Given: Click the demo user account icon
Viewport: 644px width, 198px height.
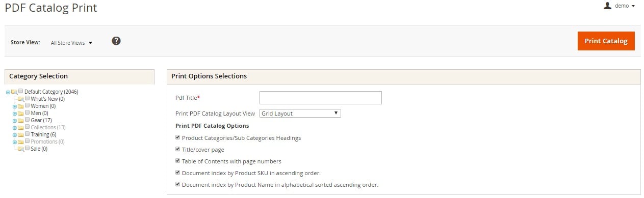Looking at the screenshot, I should coord(607,6).
